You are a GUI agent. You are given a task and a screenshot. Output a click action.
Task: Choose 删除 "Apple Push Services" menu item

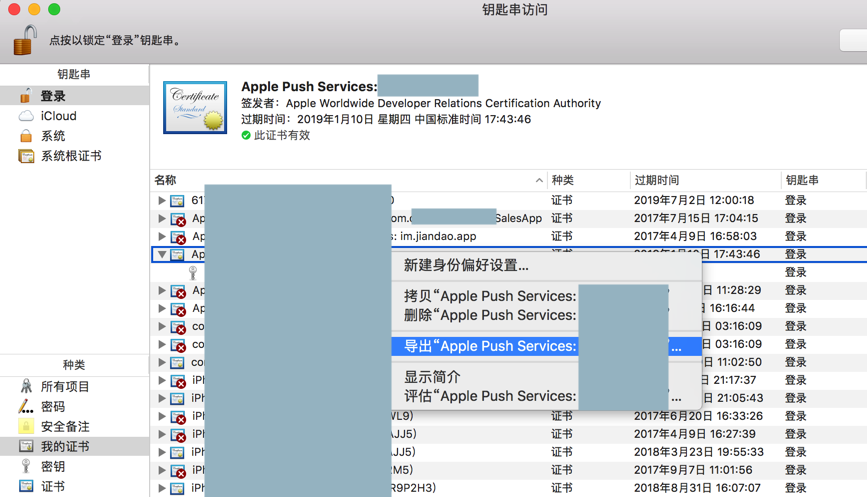(x=546, y=315)
